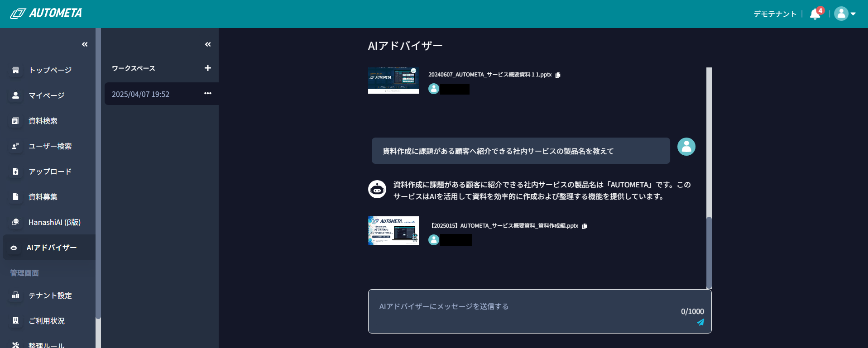Click the 整理ルール tools icon
Viewport: 868px width, 348px height.
point(16,345)
